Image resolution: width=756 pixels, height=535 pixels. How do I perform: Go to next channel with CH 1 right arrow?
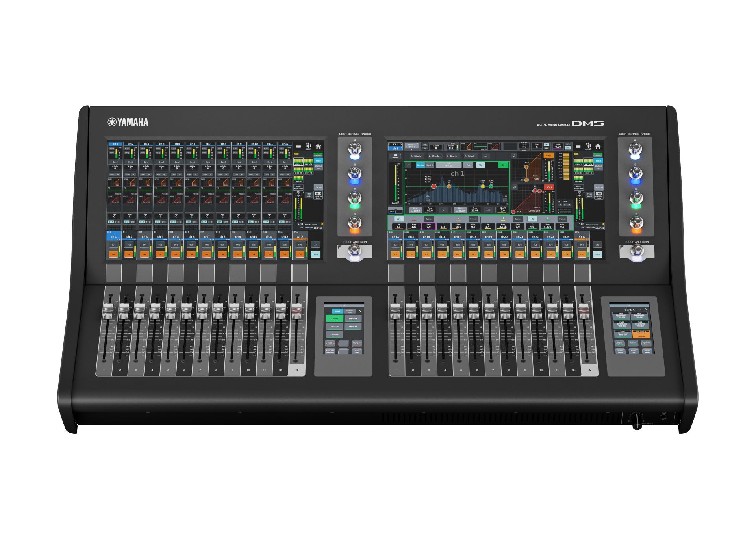click(x=401, y=145)
